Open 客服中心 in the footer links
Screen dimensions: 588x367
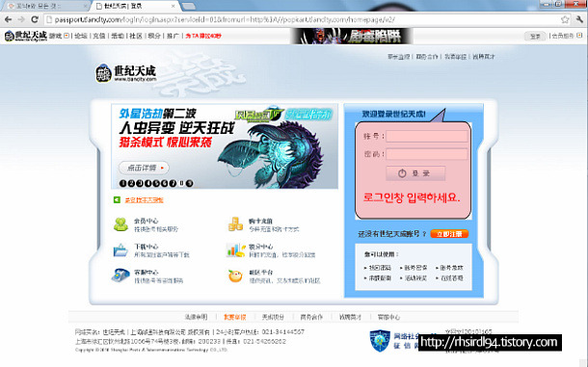(388, 317)
